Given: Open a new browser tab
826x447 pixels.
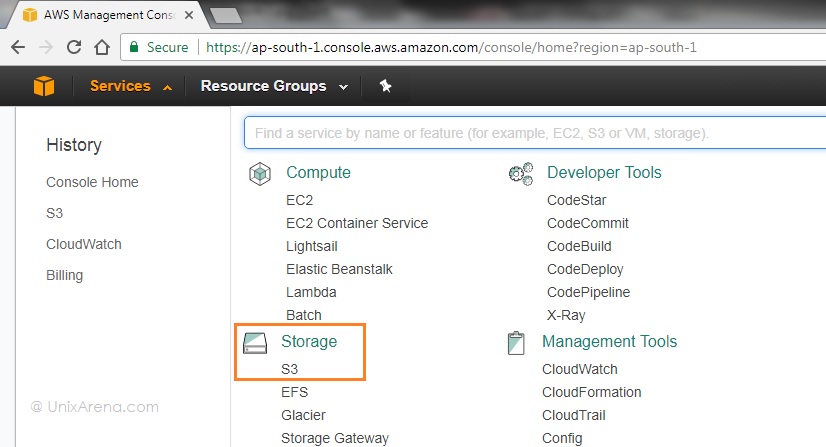Looking at the screenshot, I should click(226, 16).
